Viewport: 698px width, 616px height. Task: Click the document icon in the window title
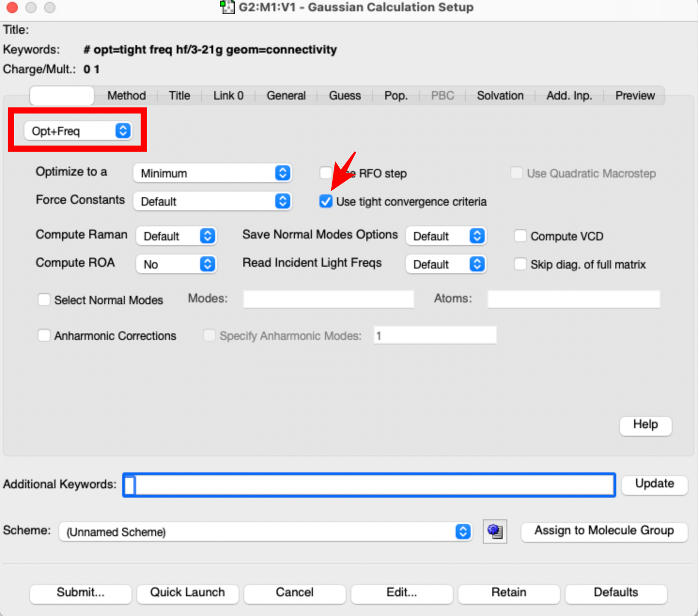click(x=227, y=7)
